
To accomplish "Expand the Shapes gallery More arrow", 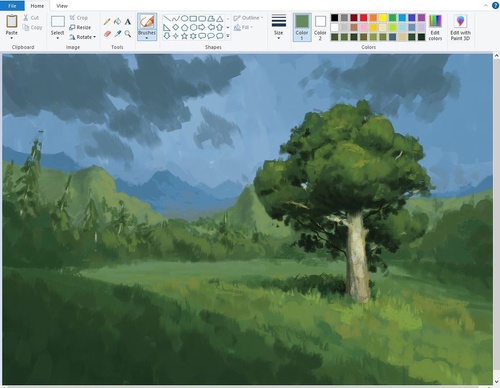I will 228,36.
